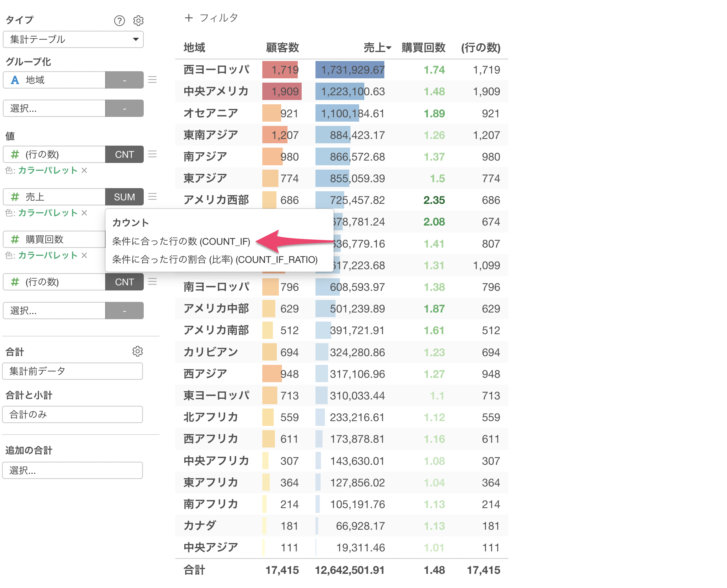
Task: Open the 合計のみ subtotal dropdown
Action: click(x=72, y=414)
